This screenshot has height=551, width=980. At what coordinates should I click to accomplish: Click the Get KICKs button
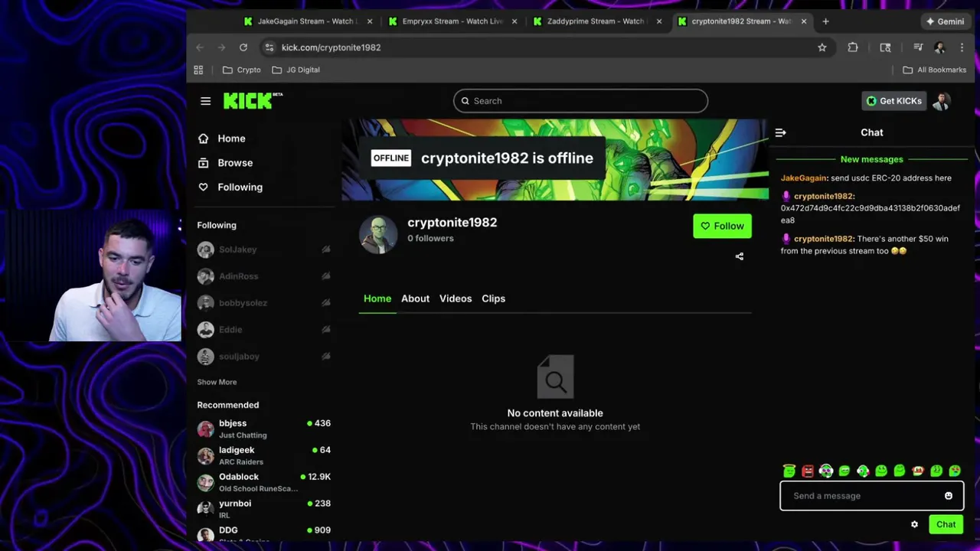tap(893, 101)
